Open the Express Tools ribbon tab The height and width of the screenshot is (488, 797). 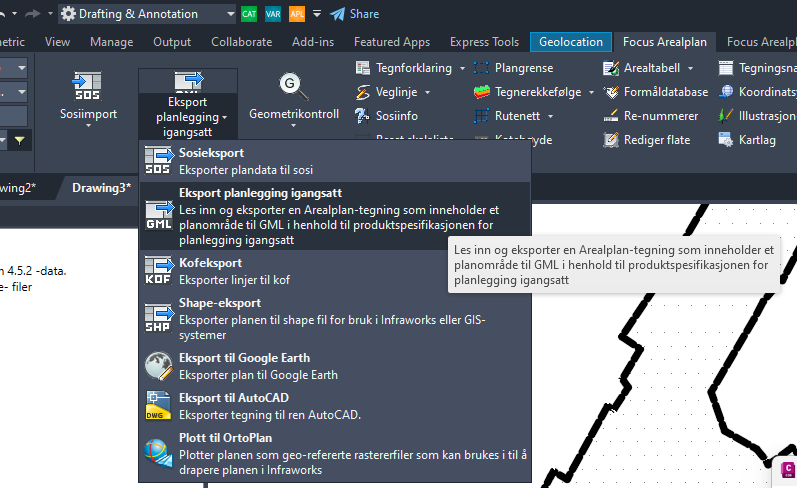tap(485, 42)
